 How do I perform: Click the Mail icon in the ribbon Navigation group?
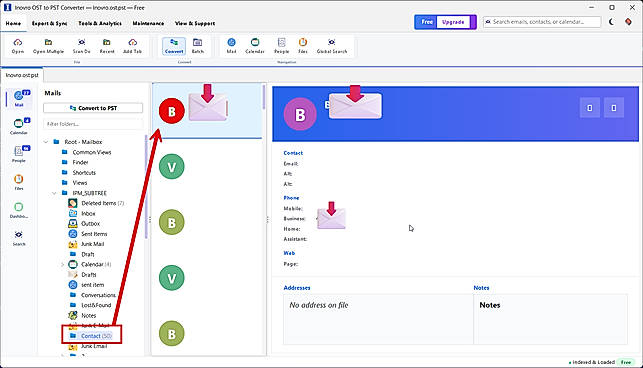point(231,46)
